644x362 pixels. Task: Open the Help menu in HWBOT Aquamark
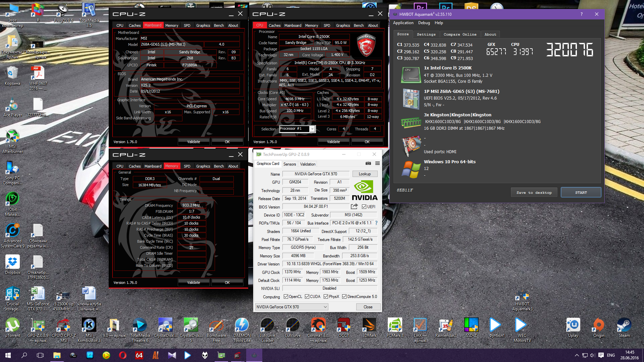pos(439,23)
